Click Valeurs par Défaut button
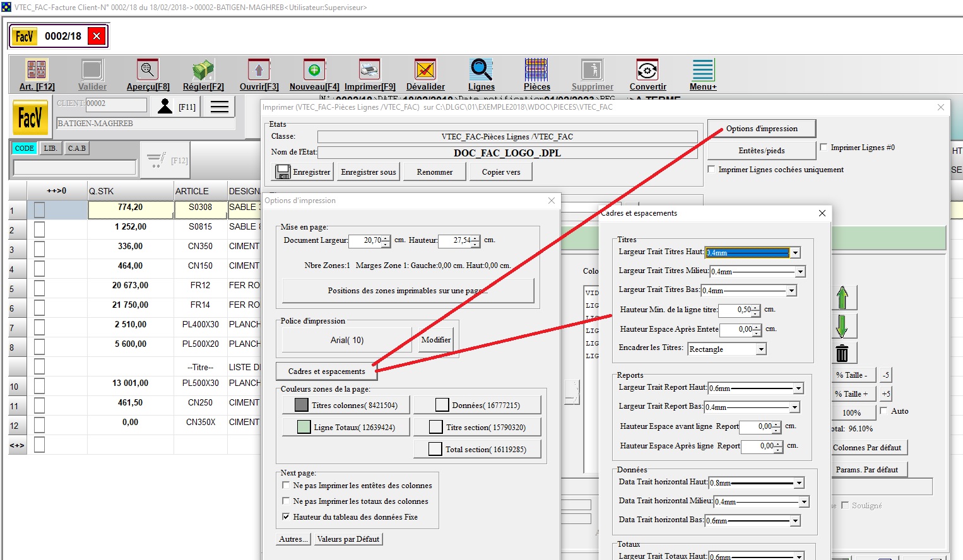 [348, 539]
